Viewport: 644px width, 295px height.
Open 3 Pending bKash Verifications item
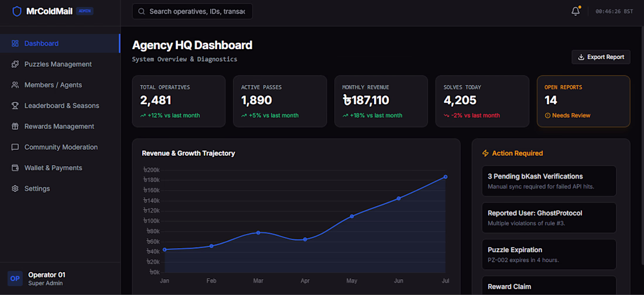tap(549, 181)
